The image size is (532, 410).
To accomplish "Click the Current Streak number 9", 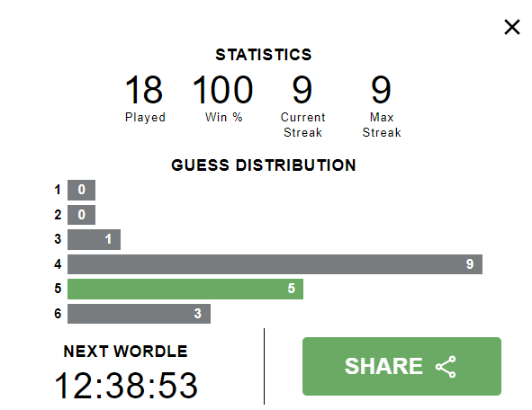I will coord(302,90).
